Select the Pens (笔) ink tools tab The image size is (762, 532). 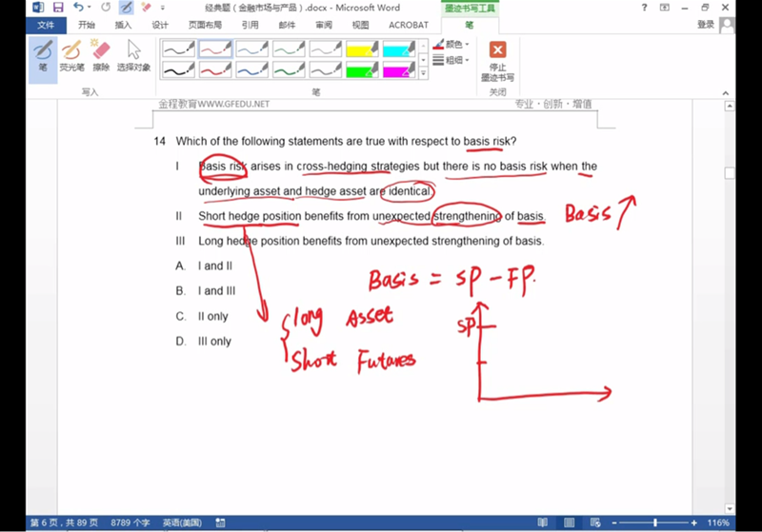(x=470, y=26)
